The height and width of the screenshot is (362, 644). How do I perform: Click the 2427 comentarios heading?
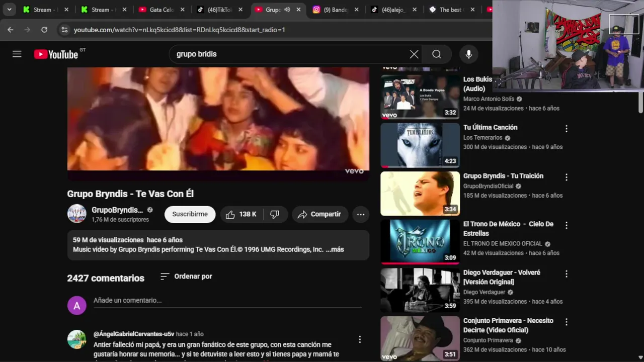(x=106, y=278)
